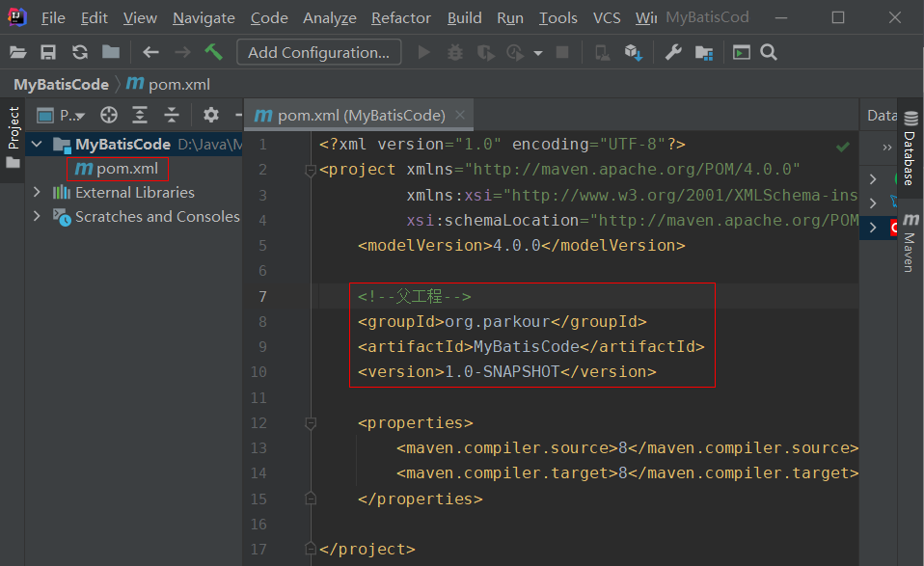Open the dropdown arrow beside profiler icon

(538, 53)
